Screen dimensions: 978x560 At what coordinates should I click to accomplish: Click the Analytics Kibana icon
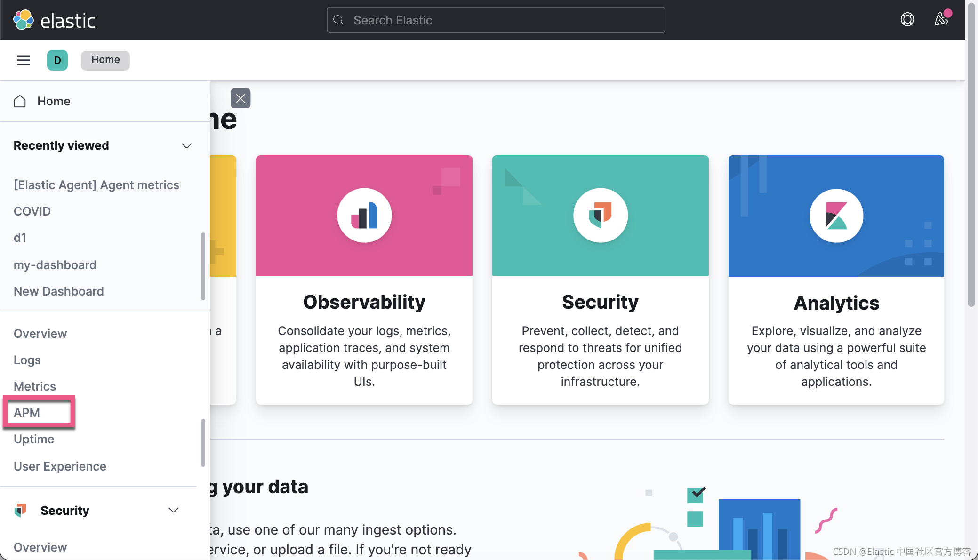pyautogui.click(x=836, y=216)
